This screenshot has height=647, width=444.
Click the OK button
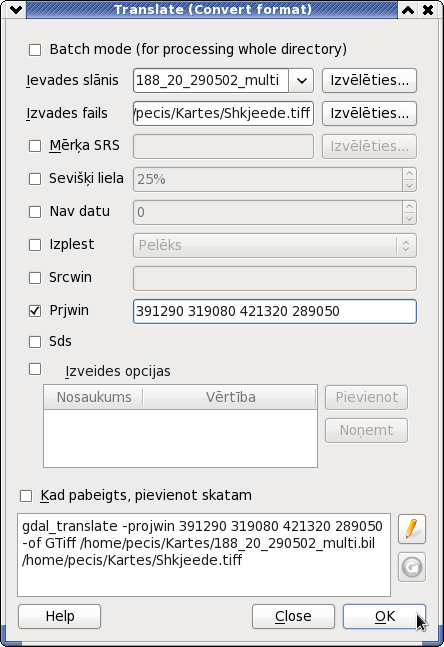click(x=384, y=616)
